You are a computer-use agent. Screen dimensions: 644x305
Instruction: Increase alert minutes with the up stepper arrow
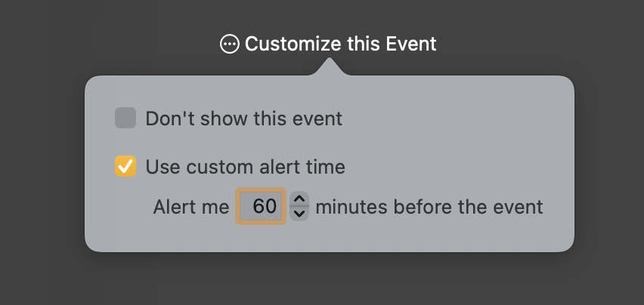(299, 199)
